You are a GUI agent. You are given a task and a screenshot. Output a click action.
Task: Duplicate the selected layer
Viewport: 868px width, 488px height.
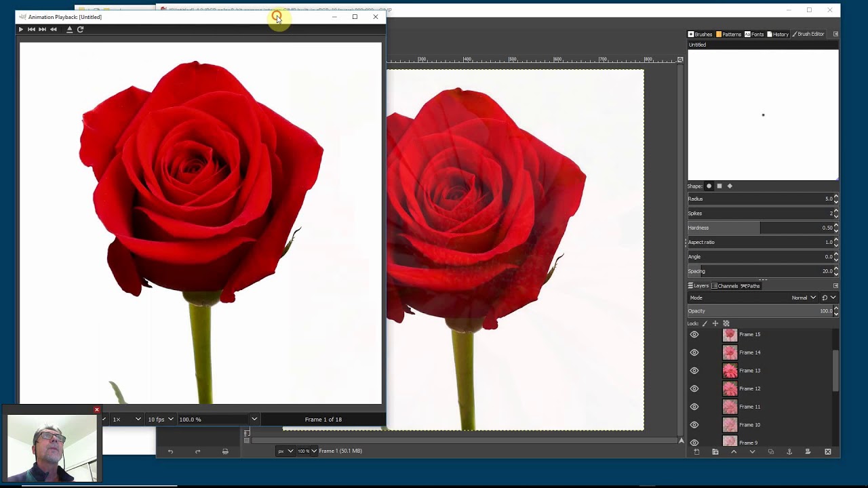770,452
